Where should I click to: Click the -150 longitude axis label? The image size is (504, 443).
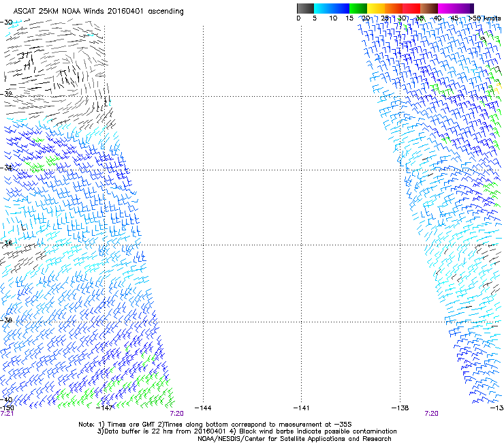pos(7,408)
